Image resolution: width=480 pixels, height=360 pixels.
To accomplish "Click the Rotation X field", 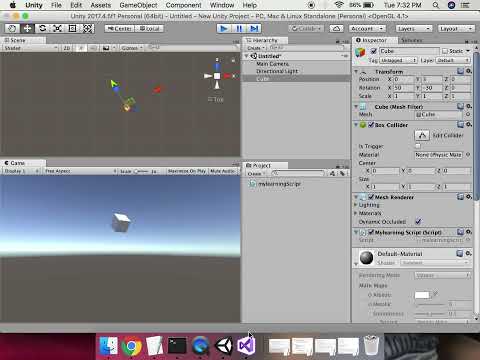I will click(x=404, y=88).
